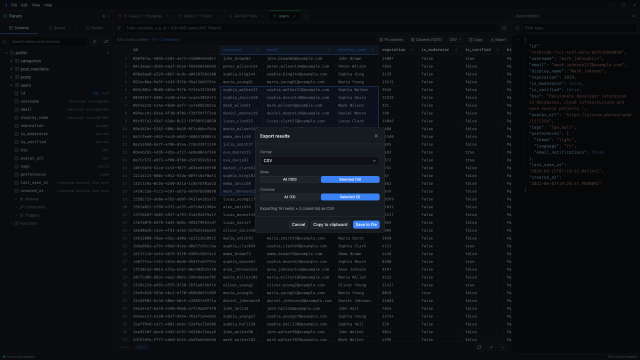
Task: Open the Help menu
Action: click(48, 5)
